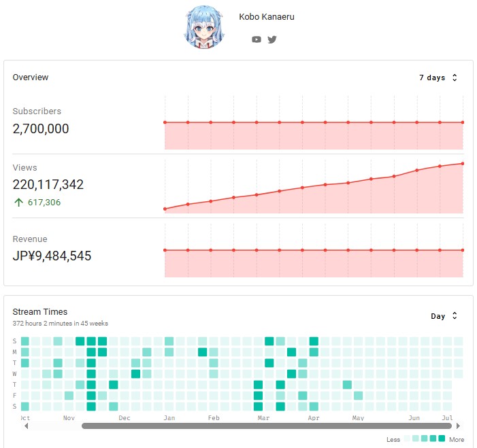
Task: Click the 372 hours 2 minutes summary text
Action: click(x=61, y=324)
